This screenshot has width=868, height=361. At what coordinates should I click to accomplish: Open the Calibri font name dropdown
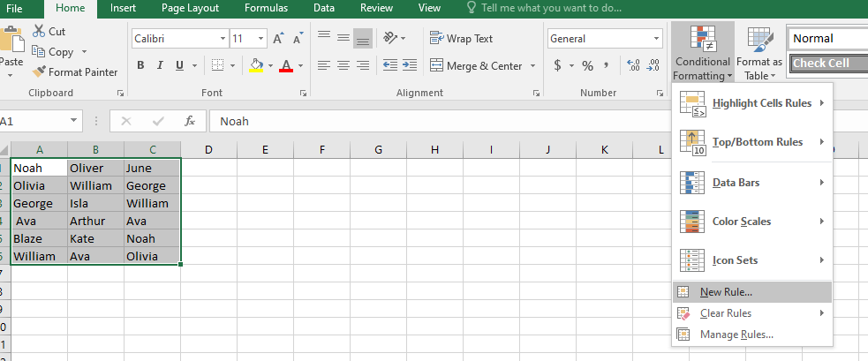click(x=223, y=39)
